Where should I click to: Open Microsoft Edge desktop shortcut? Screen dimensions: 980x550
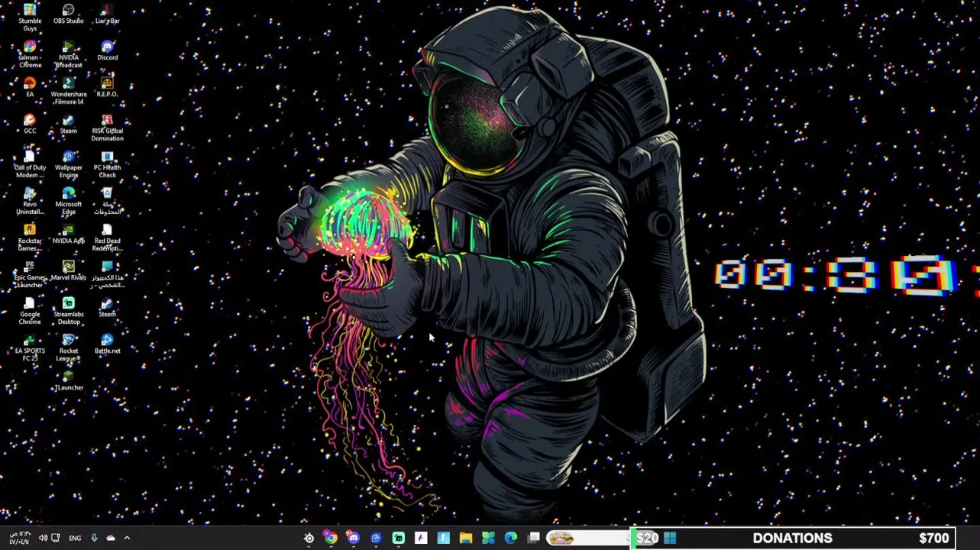coord(69,201)
